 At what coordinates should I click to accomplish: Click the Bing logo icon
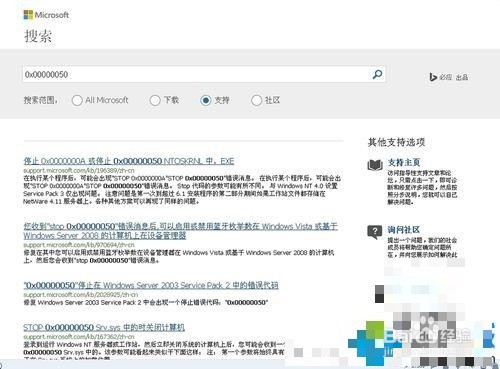[x=433, y=77]
